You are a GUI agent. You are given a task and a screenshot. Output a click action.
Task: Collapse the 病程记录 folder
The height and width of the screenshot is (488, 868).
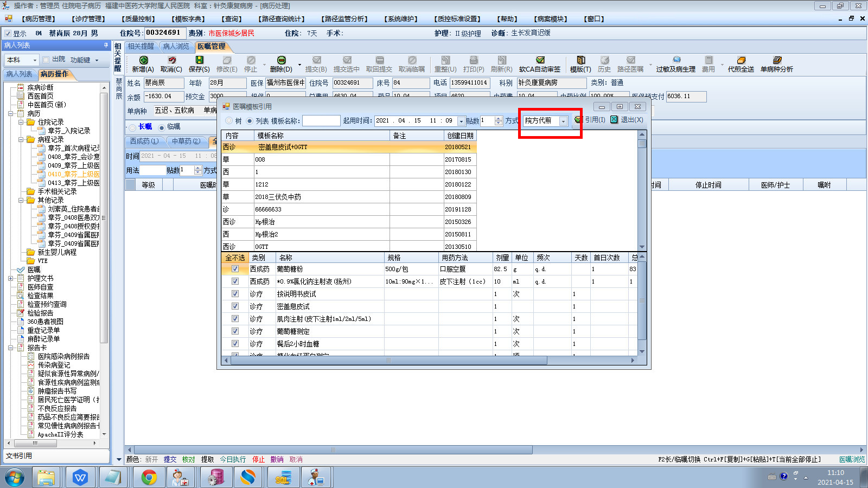tap(21, 140)
